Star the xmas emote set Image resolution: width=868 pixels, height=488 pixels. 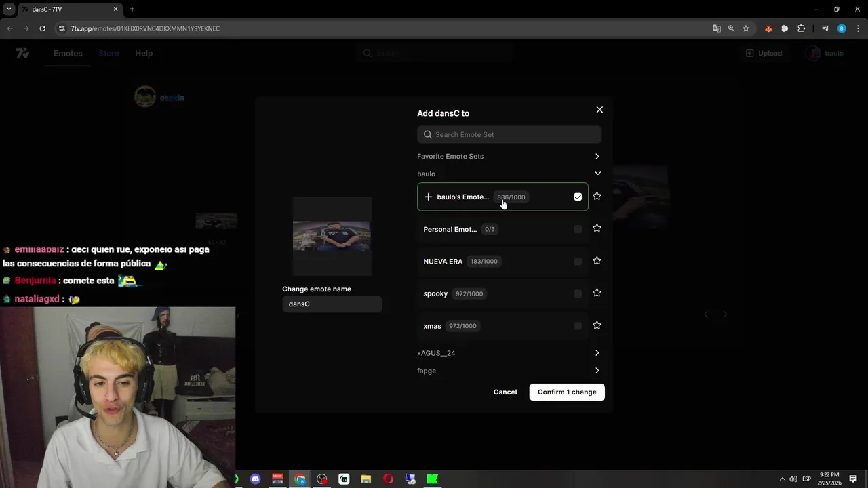pos(597,325)
